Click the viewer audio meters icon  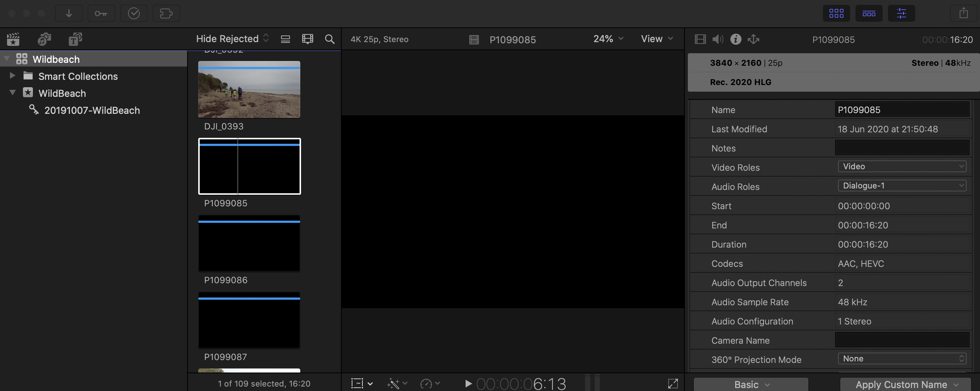pyautogui.click(x=592, y=383)
